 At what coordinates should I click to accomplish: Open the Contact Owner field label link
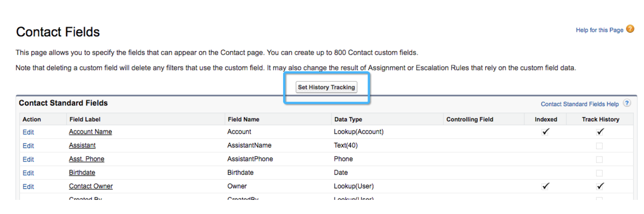(91, 186)
